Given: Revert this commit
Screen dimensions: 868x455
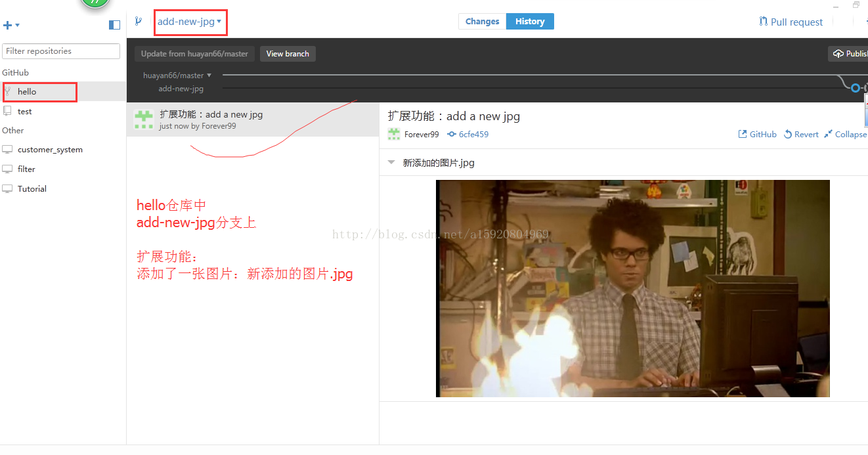Looking at the screenshot, I should coord(801,134).
